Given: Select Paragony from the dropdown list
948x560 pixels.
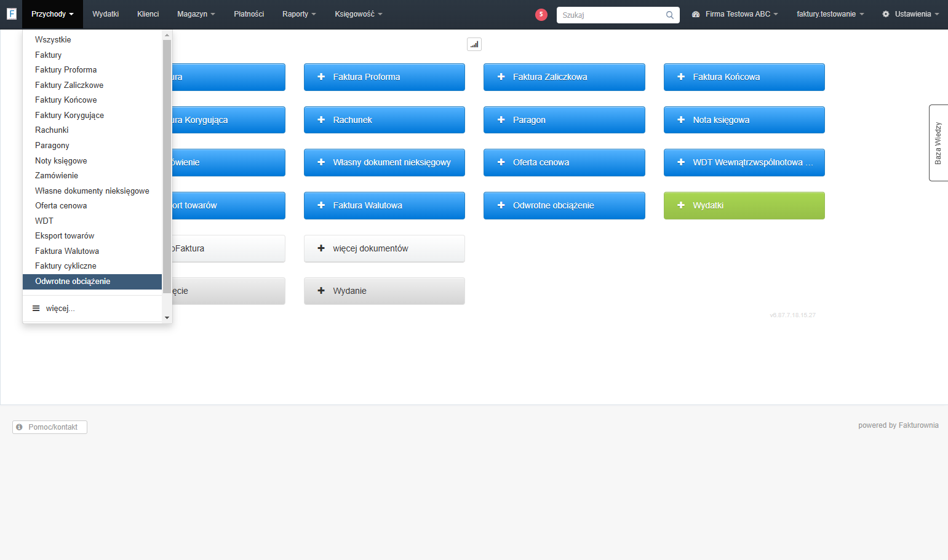Looking at the screenshot, I should (x=92, y=146).
